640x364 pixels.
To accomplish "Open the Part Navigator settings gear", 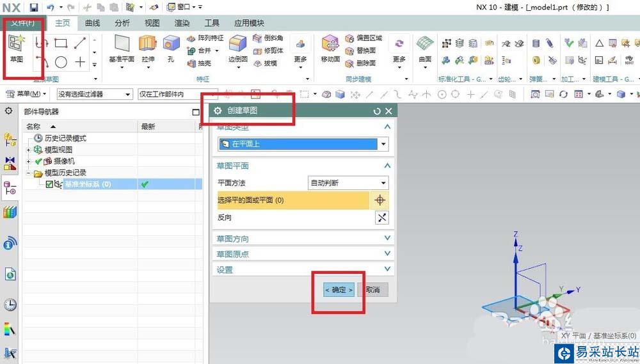I will [8, 111].
